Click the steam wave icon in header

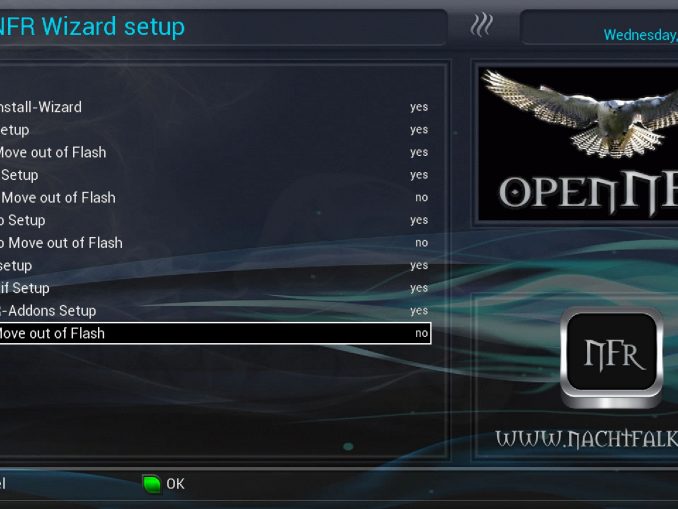(481, 25)
